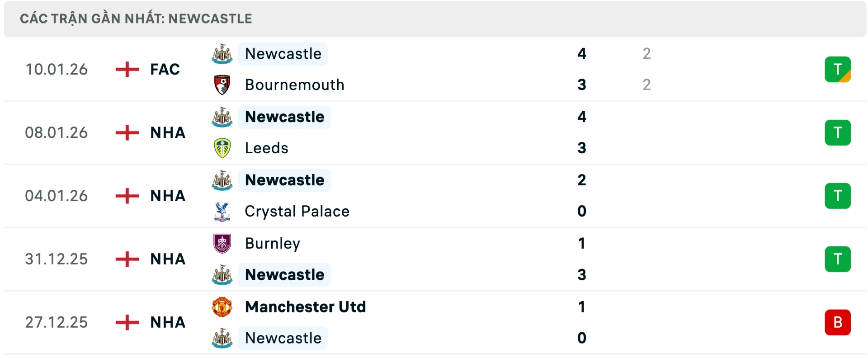Click the Newcastle club crest next to Bournemouth match
This screenshot has height=358, width=868.
pyautogui.click(x=222, y=53)
